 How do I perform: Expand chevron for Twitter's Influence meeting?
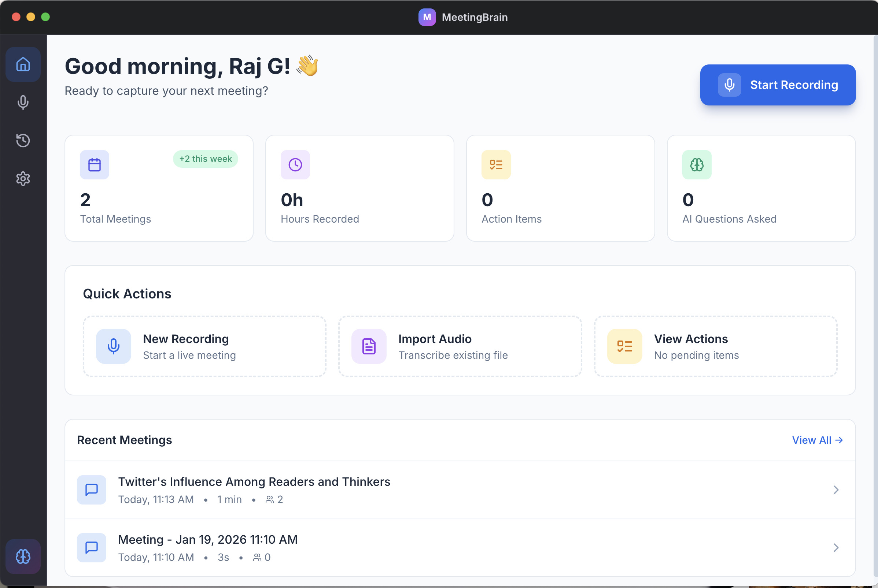[835, 490]
